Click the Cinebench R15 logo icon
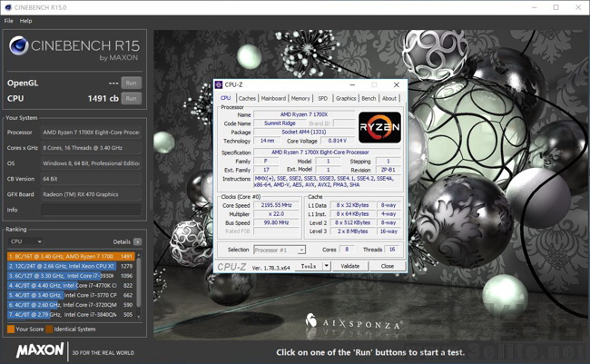590x364 pixels. pyautogui.click(x=18, y=45)
